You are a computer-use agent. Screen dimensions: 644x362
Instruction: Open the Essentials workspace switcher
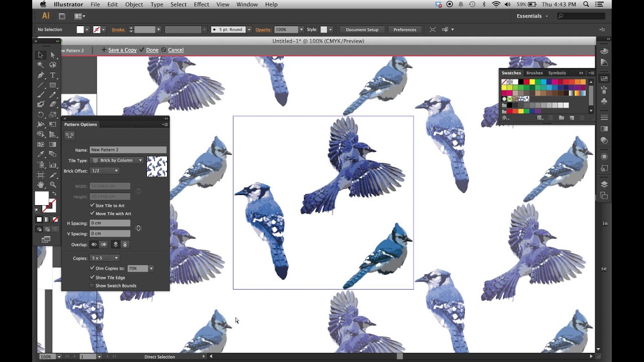coord(533,16)
